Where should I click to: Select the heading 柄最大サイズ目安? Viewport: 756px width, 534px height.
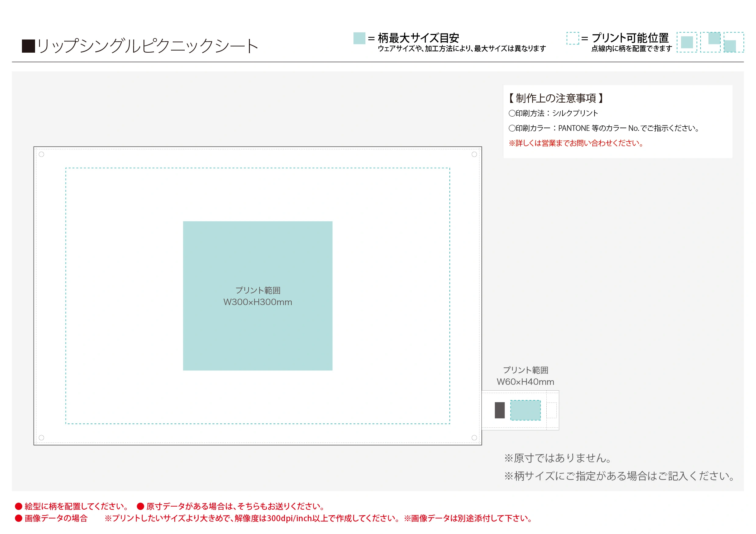coord(418,38)
